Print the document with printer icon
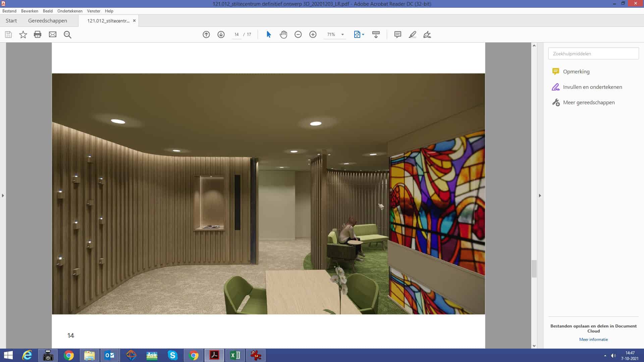This screenshot has width=644, height=362. pyautogui.click(x=38, y=35)
